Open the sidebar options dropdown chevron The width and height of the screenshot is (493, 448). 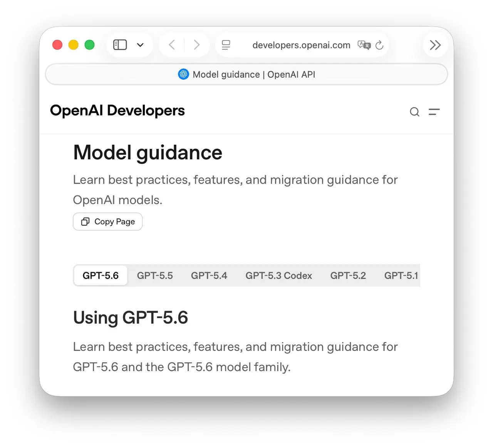pyautogui.click(x=140, y=45)
